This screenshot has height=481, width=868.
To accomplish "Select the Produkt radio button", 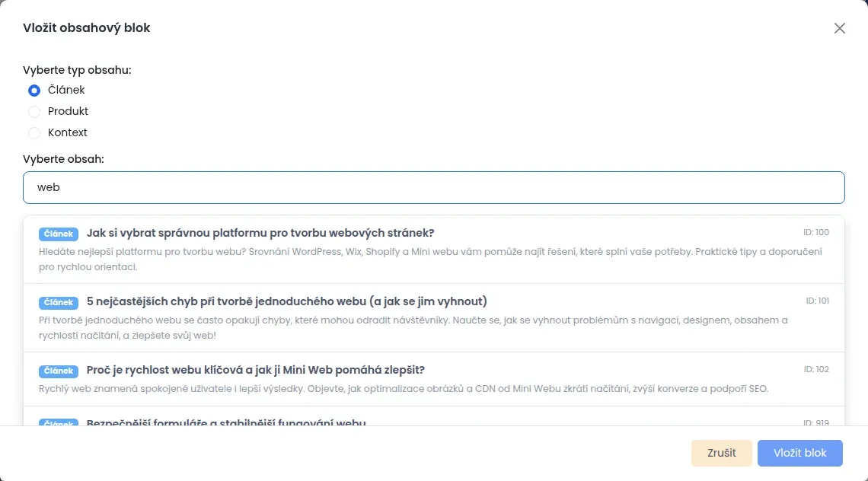I will coord(34,112).
